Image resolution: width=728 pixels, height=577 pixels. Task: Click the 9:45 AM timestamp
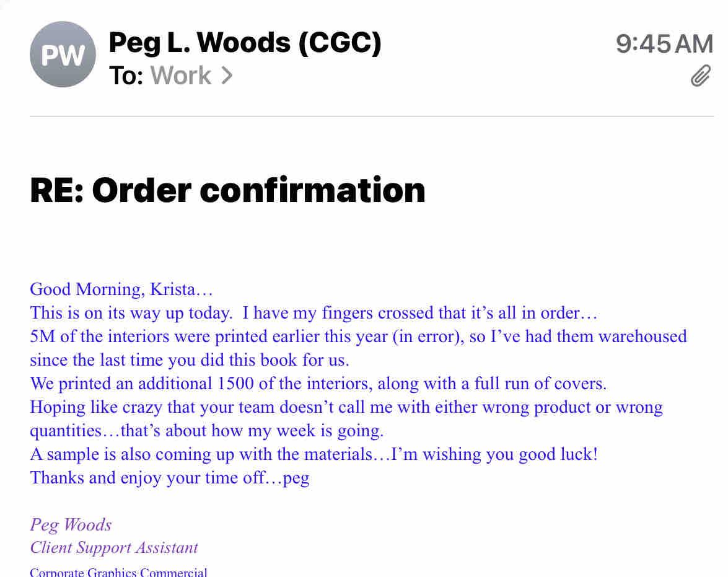coord(664,44)
